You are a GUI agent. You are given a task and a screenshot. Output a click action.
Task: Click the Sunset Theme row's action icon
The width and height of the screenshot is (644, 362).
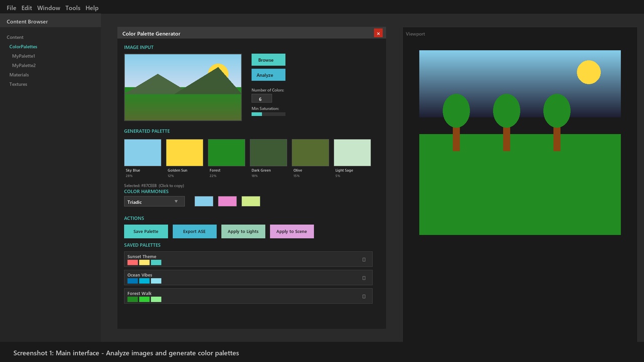(364, 259)
